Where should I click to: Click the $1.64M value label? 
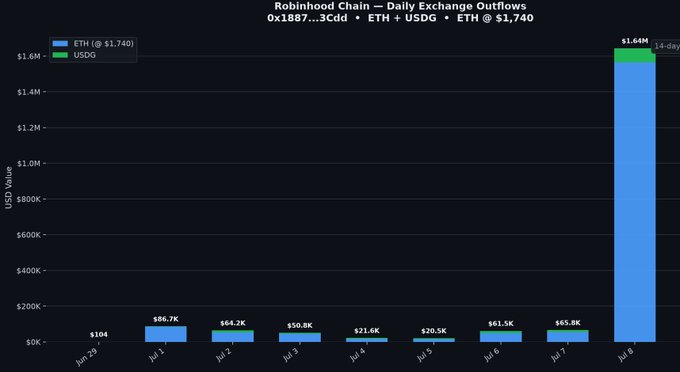(635, 41)
